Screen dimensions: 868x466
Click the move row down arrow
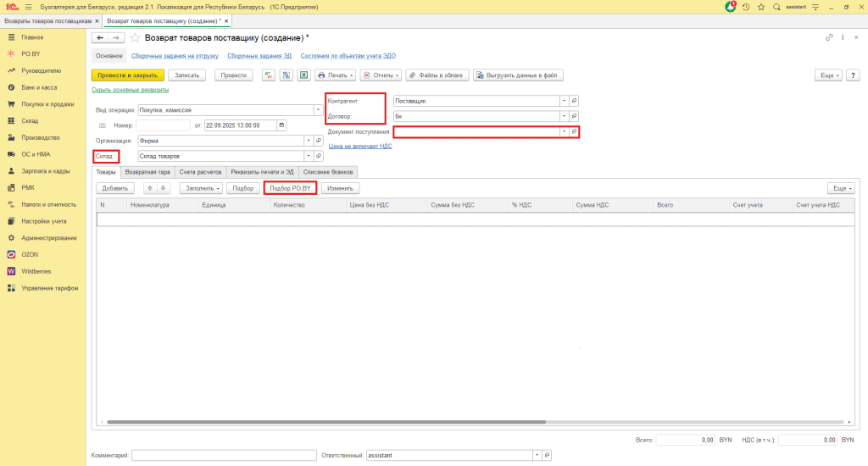[164, 188]
